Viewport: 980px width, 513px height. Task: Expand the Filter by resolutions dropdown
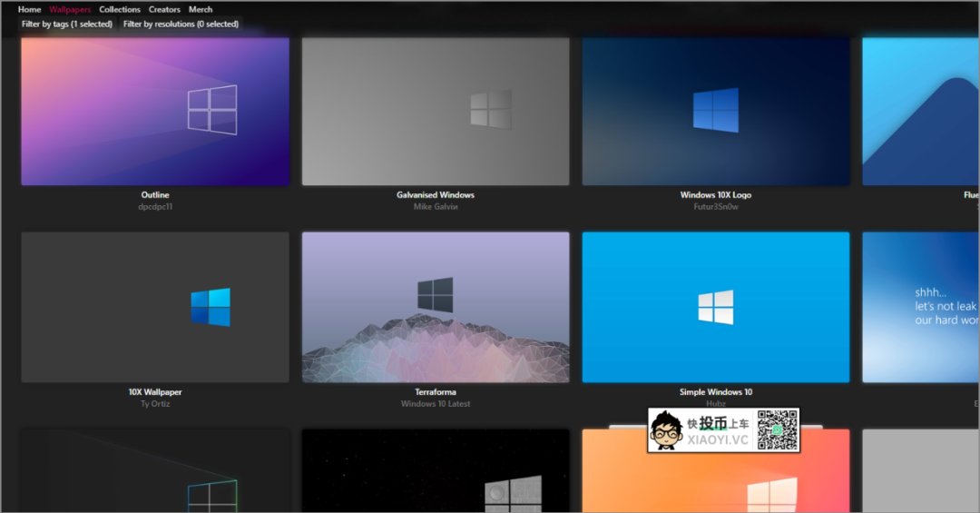pyautogui.click(x=181, y=25)
